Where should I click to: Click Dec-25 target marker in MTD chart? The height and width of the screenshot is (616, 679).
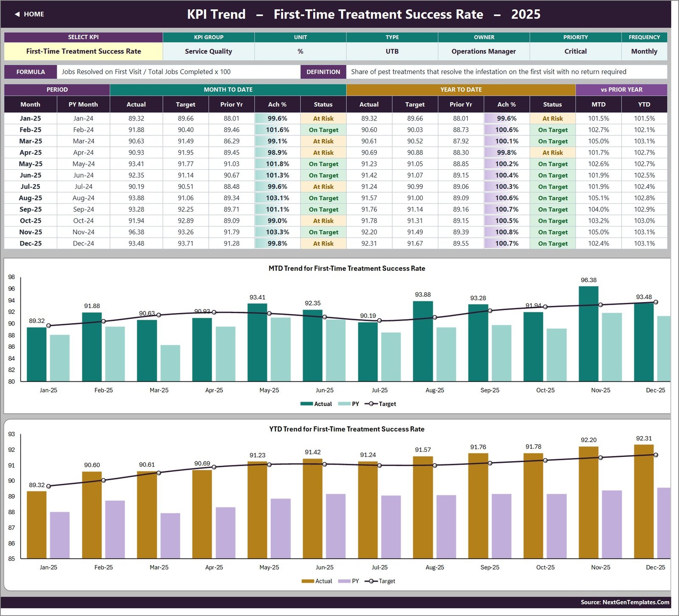[656, 302]
